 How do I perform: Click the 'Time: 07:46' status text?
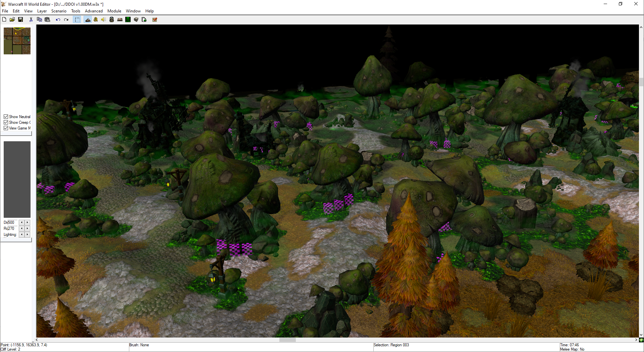pos(569,345)
